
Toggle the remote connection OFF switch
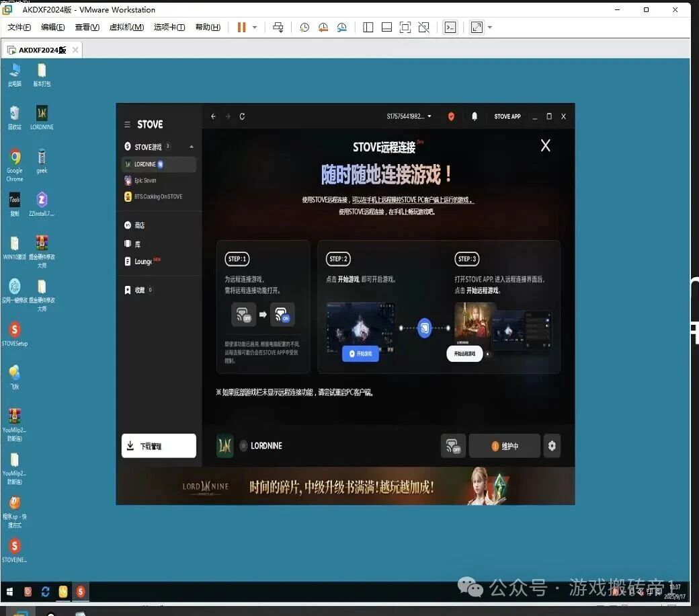tap(453, 446)
